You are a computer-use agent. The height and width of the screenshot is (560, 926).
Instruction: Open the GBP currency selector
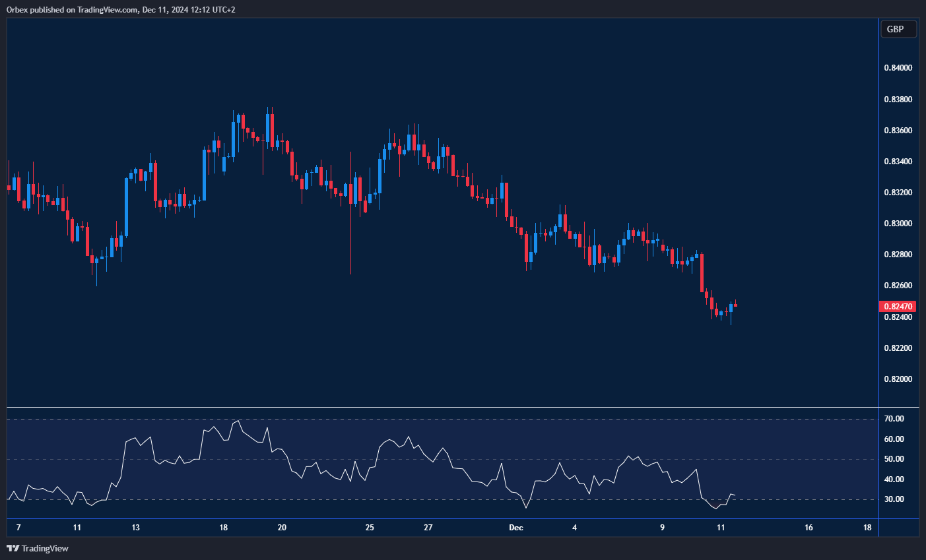(898, 29)
